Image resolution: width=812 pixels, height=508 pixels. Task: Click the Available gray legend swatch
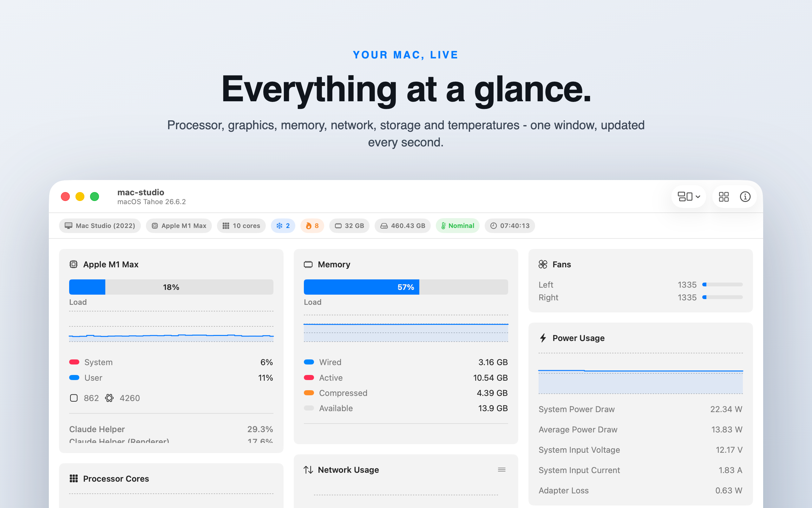point(309,408)
